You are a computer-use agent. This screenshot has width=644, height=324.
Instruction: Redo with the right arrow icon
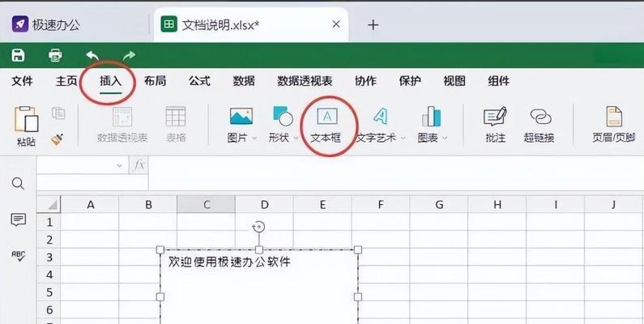(129, 55)
